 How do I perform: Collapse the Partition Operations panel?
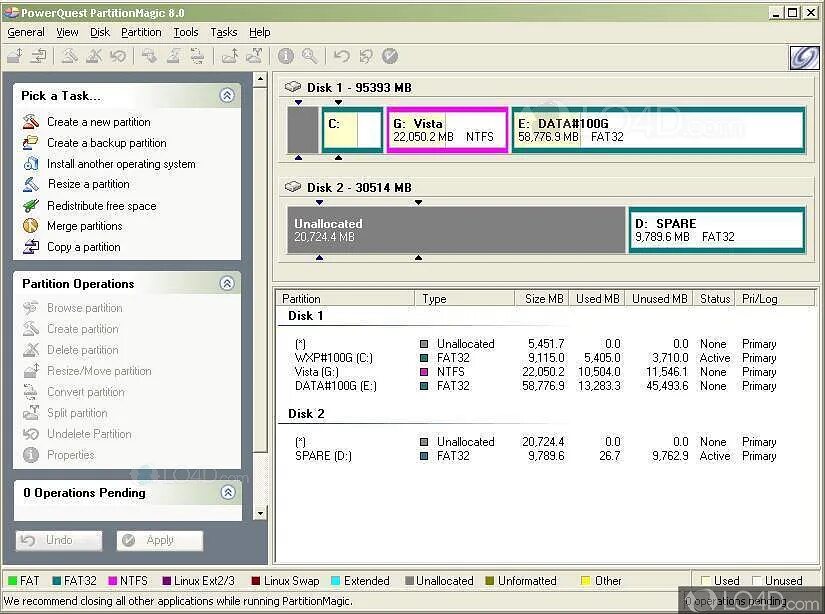pyautogui.click(x=227, y=284)
